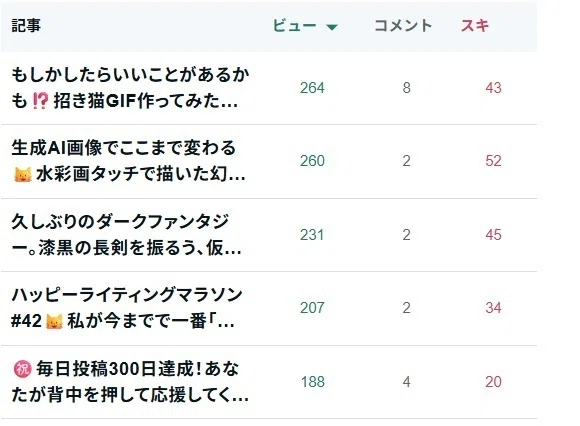Click the 8 comment count in first row

tap(407, 88)
